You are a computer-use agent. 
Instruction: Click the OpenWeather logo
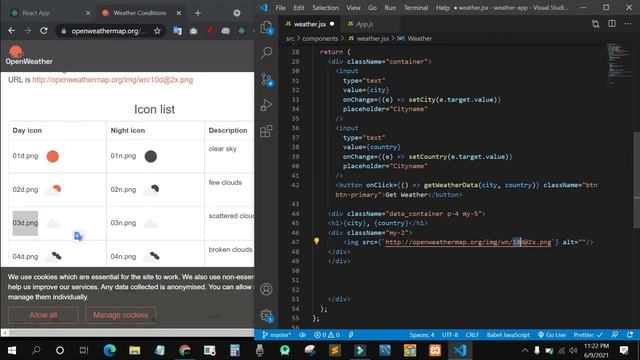(x=29, y=55)
